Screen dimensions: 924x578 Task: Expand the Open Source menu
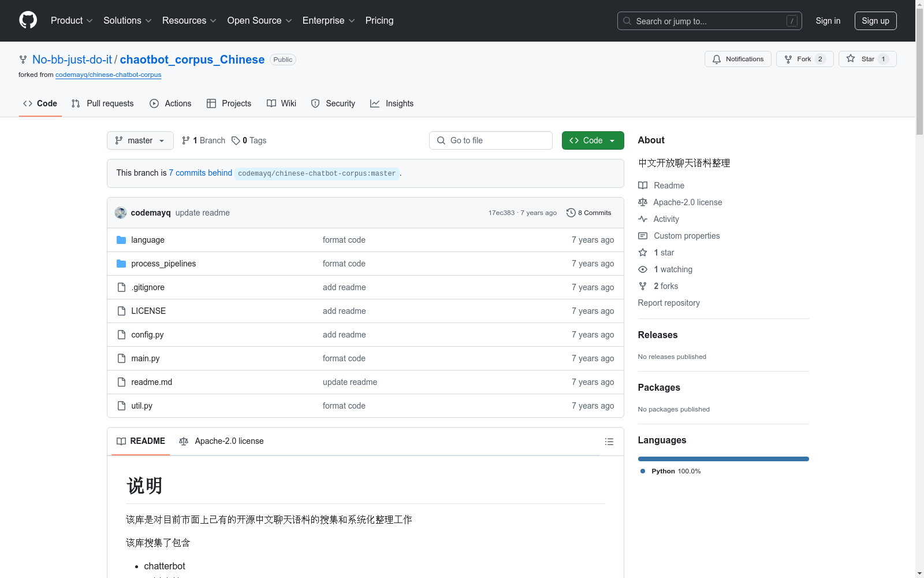point(260,21)
